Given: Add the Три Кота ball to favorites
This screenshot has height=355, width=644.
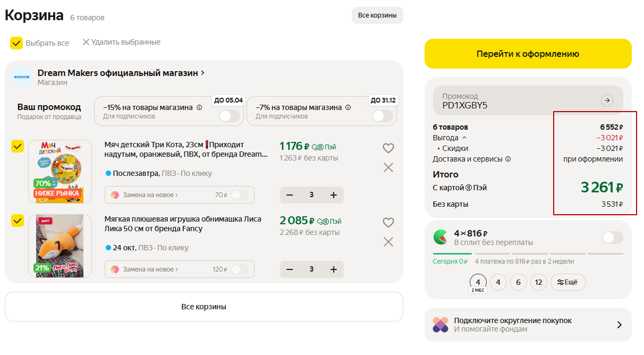Looking at the screenshot, I should 388,148.
